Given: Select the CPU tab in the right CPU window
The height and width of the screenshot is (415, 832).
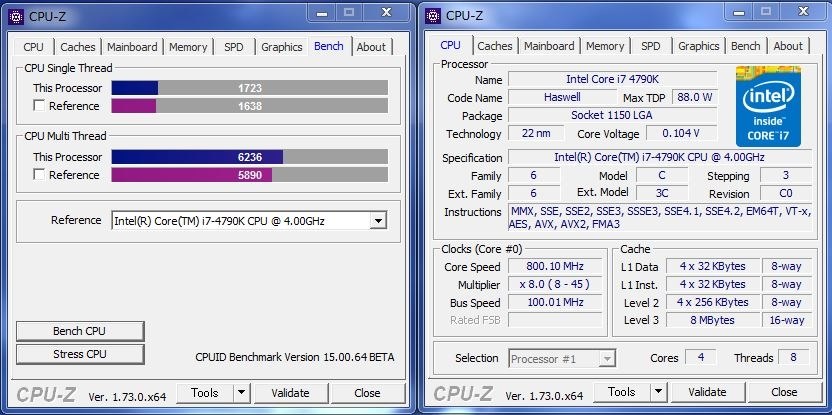Looking at the screenshot, I should (x=450, y=45).
